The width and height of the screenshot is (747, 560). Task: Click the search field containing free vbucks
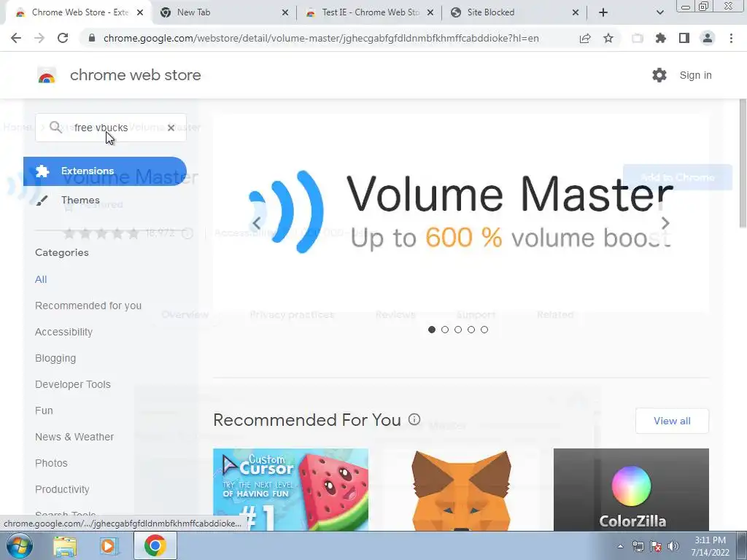point(111,128)
